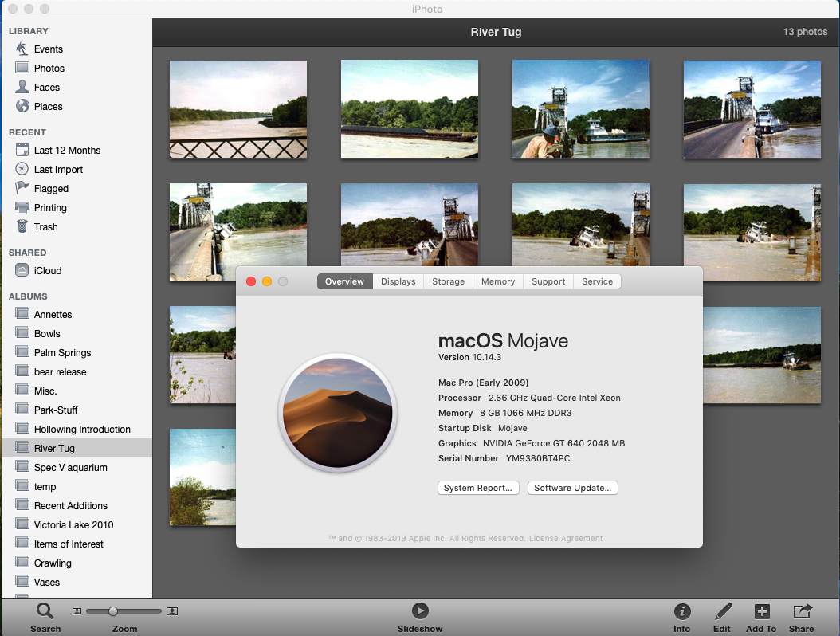The image size is (840, 636).
Task: Select iCloud under Shared
Action: (x=47, y=271)
